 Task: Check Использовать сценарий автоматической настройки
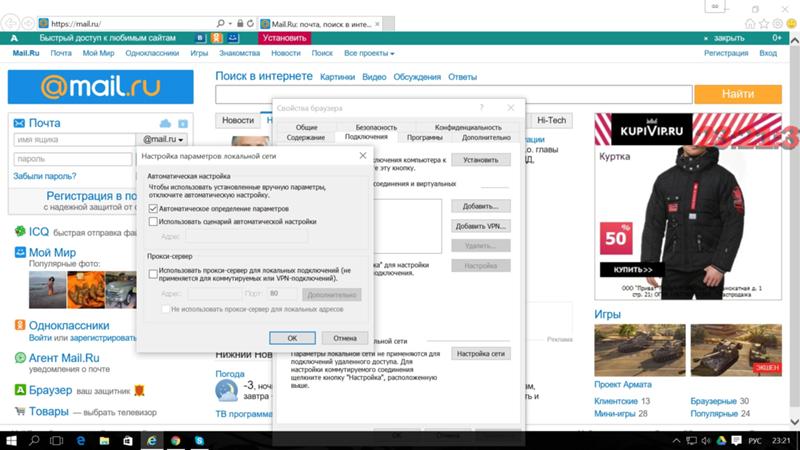[x=153, y=221]
